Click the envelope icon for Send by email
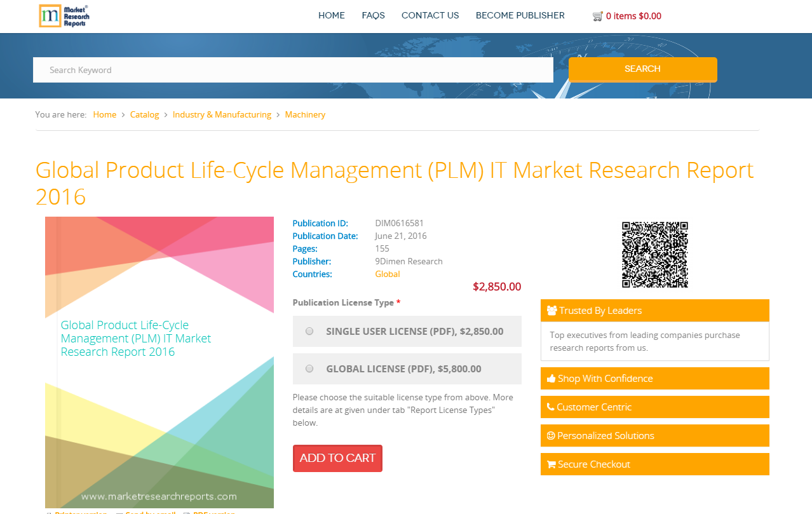812x514 pixels. pyautogui.click(x=119, y=513)
